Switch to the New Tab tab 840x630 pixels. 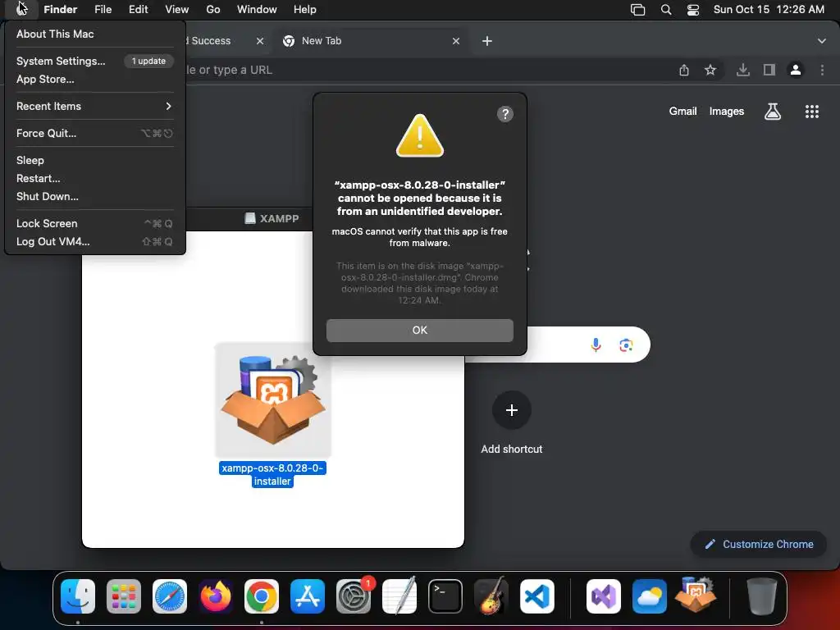point(372,41)
